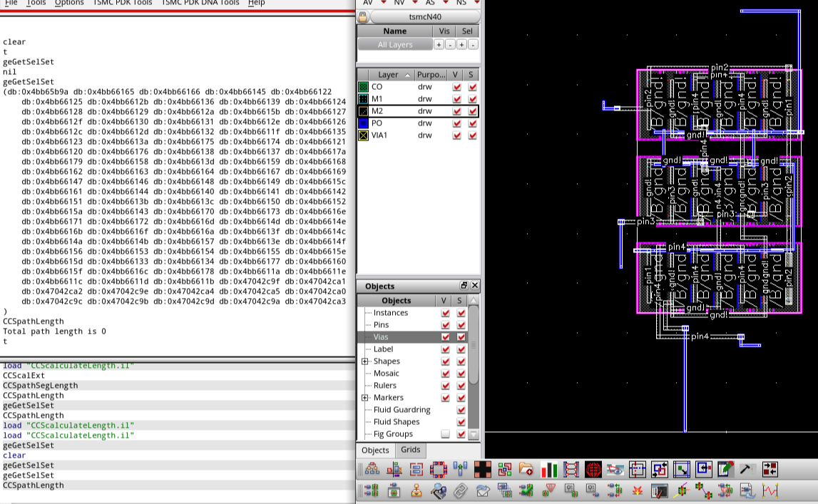The height and width of the screenshot is (504, 818).
Task: Click the Sel minus button
Action: pyautogui.click(x=473, y=45)
